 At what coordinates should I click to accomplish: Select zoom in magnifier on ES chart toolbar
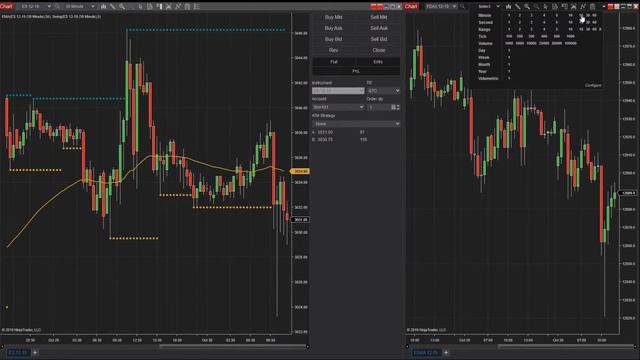[x=122, y=7]
